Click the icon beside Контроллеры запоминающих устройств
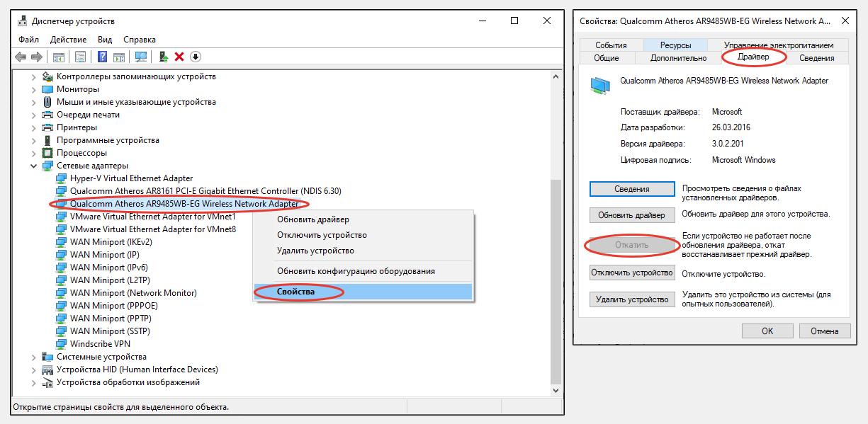The height and width of the screenshot is (424, 868). pyautogui.click(x=47, y=76)
